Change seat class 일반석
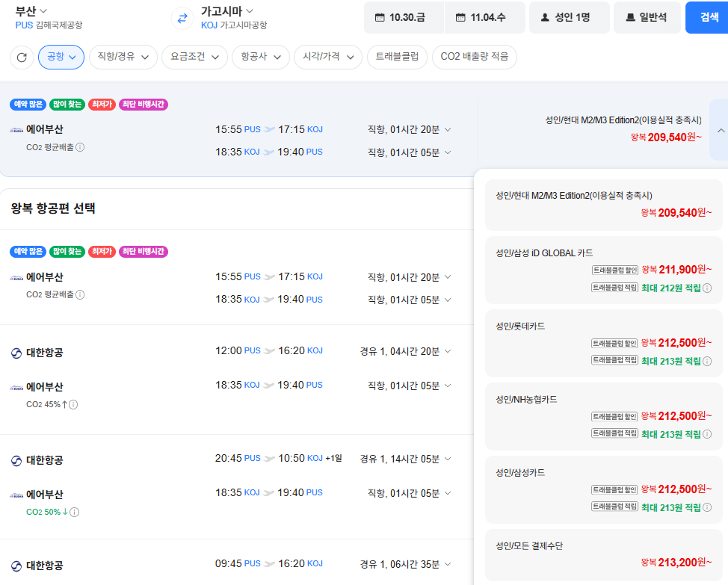Image resolution: width=728 pixels, height=585 pixels. tap(647, 18)
